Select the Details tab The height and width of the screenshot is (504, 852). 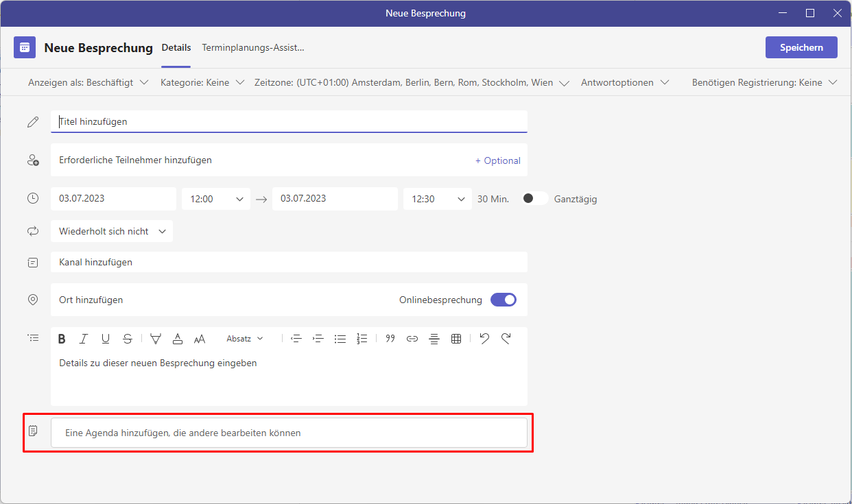[176, 47]
